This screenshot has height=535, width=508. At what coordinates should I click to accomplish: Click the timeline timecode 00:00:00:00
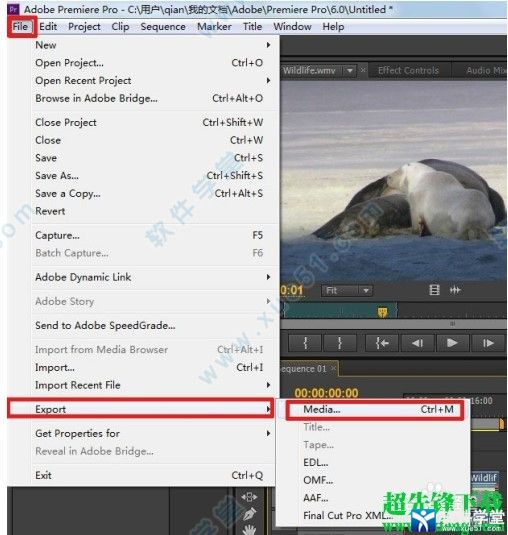pos(326,393)
